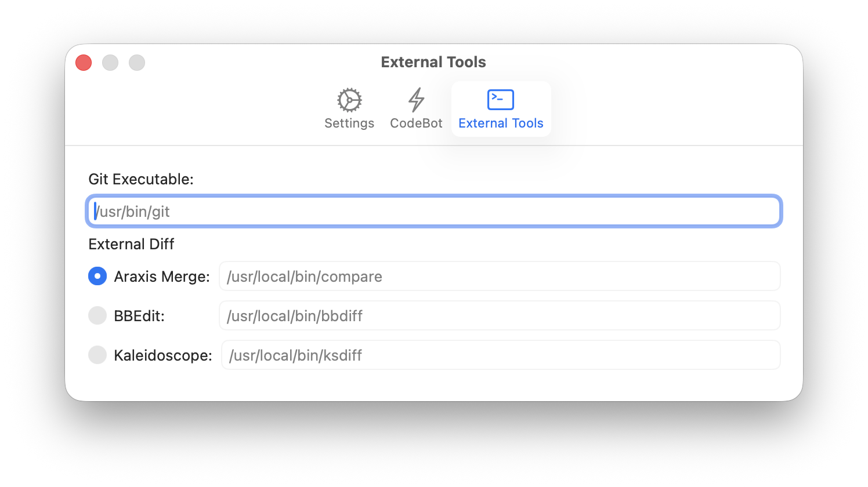The height and width of the screenshot is (487, 868).
Task: Click the External Tools window title
Action: click(433, 62)
